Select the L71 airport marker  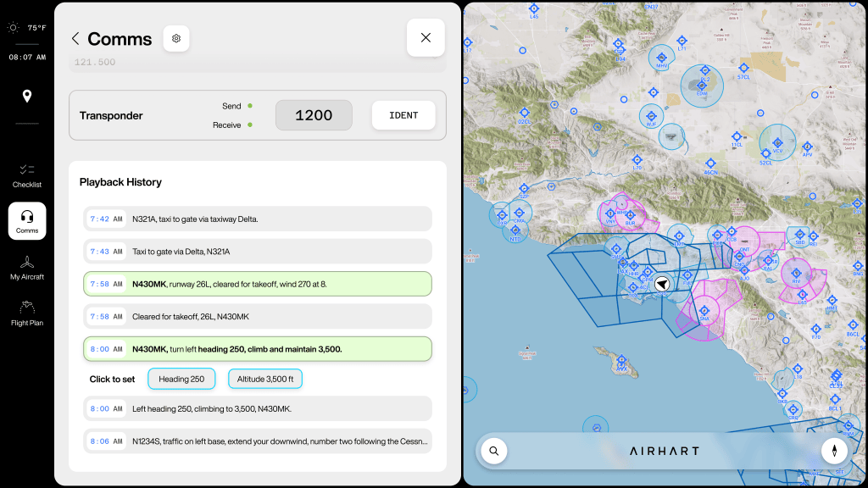click(682, 42)
